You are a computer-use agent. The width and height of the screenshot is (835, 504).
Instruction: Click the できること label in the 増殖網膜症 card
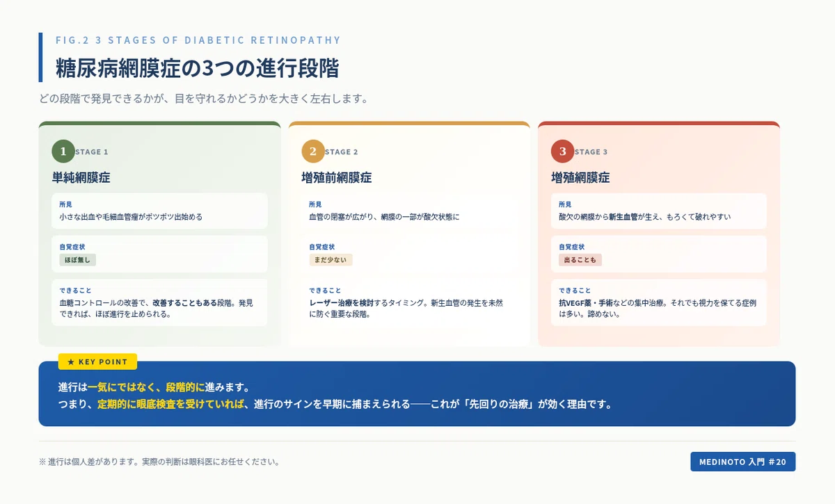point(575,290)
